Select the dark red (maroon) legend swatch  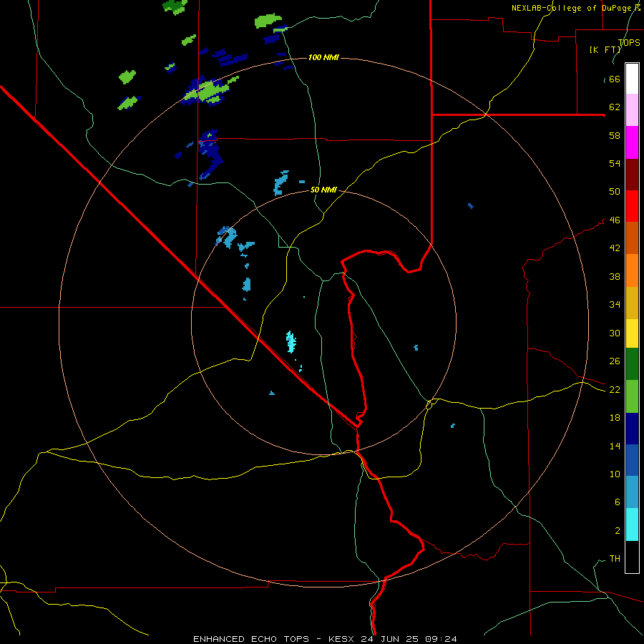632,175
